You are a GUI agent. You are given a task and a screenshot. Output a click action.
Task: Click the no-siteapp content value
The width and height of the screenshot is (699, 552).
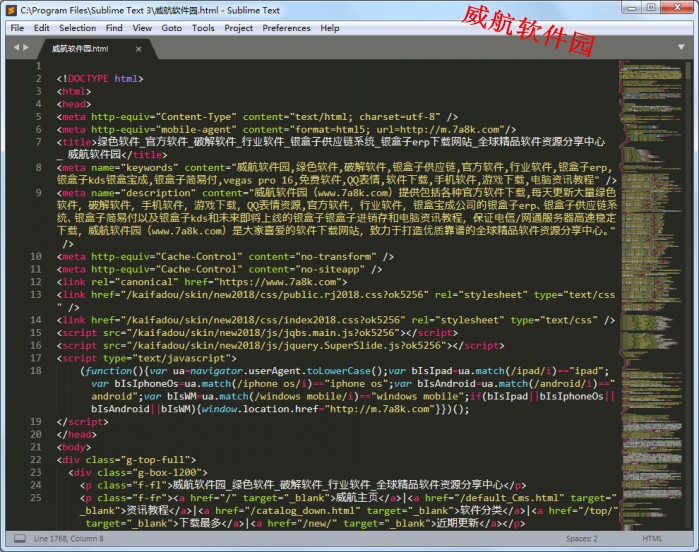[x=330, y=269]
